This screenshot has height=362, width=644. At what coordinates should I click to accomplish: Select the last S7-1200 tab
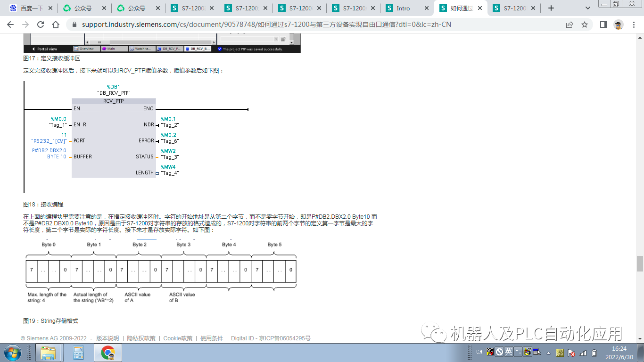coord(513,8)
